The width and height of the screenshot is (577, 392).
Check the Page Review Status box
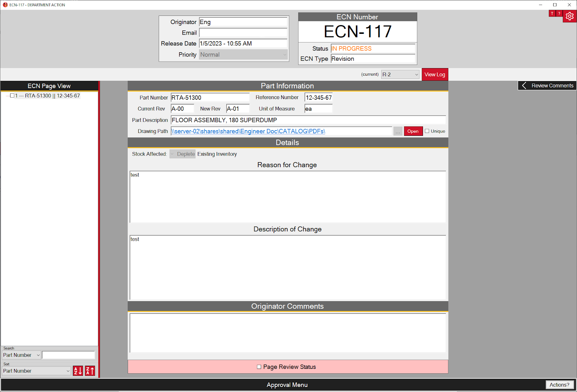click(259, 367)
